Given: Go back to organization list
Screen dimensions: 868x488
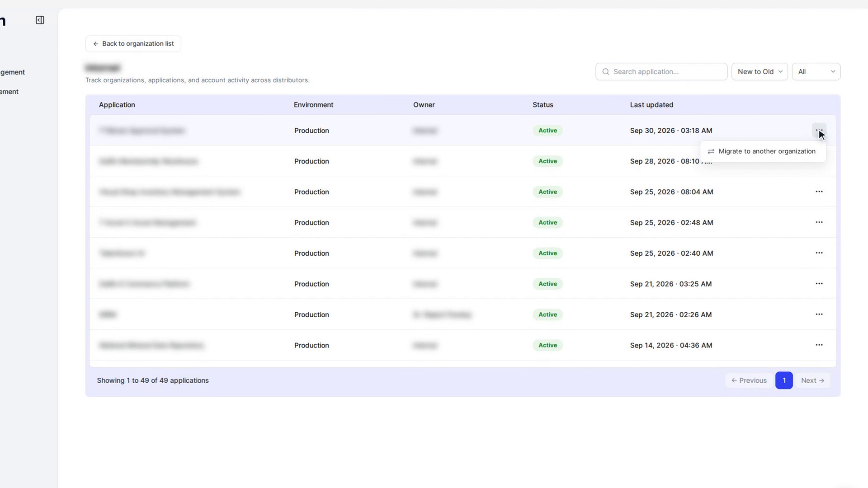Looking at the screenshot, I should pos(133,44).
